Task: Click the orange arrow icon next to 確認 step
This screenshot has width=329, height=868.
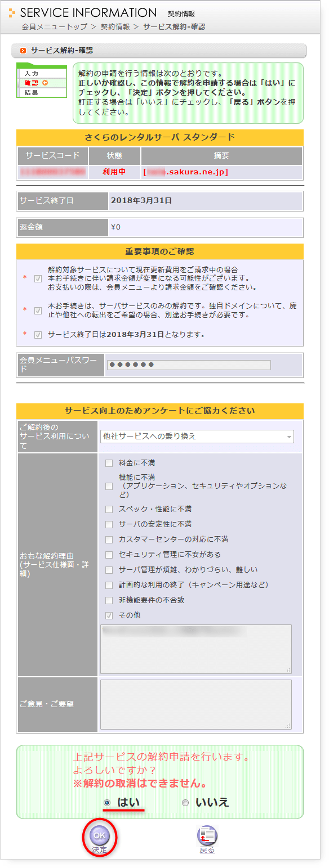Action: click(x=45, y=83)
